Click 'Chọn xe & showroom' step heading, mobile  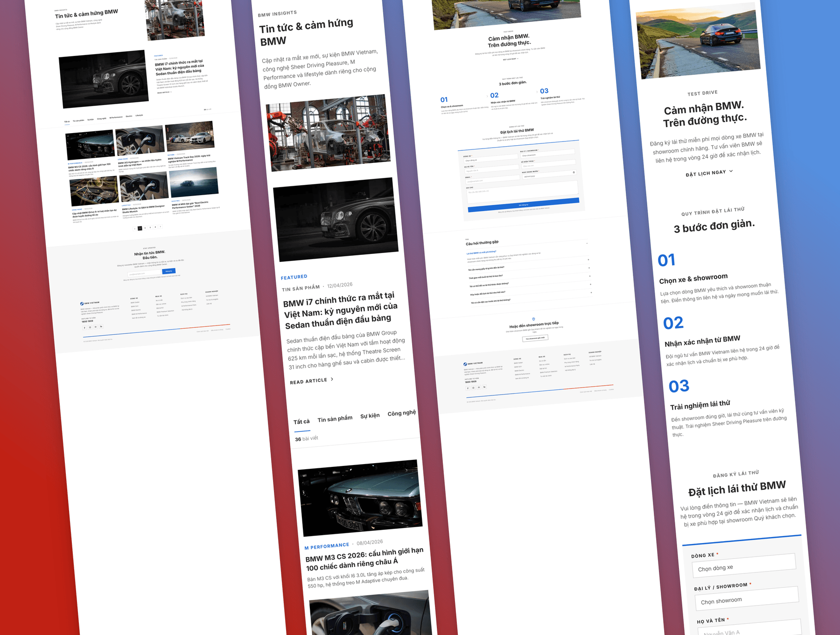point(693,279)
